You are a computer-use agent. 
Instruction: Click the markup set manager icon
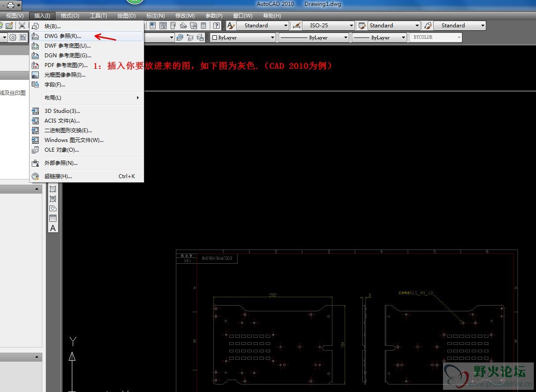pyautogui.click(x=193, y=26)
